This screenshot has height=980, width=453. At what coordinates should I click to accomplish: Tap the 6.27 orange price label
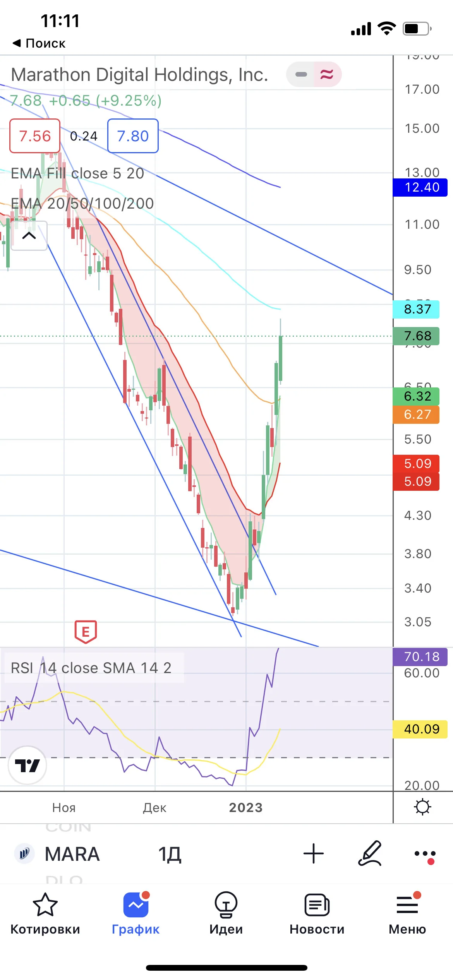point(416,415)
